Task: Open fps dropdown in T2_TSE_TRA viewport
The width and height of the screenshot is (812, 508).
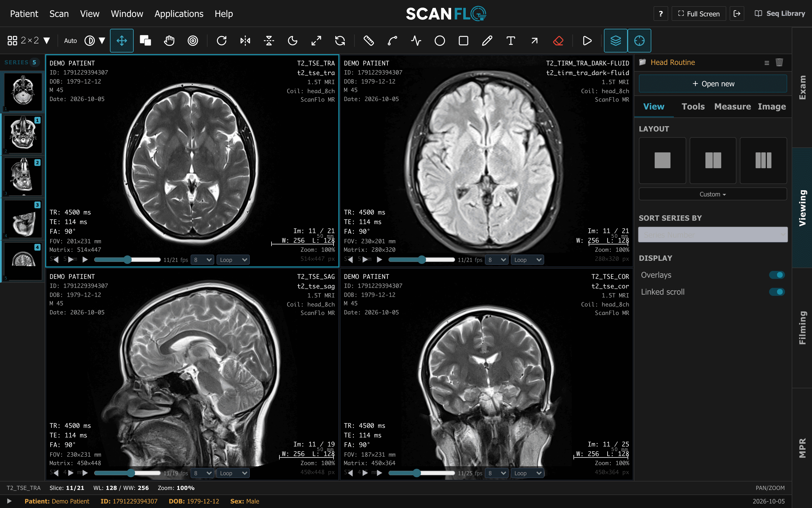Action: 202,260
